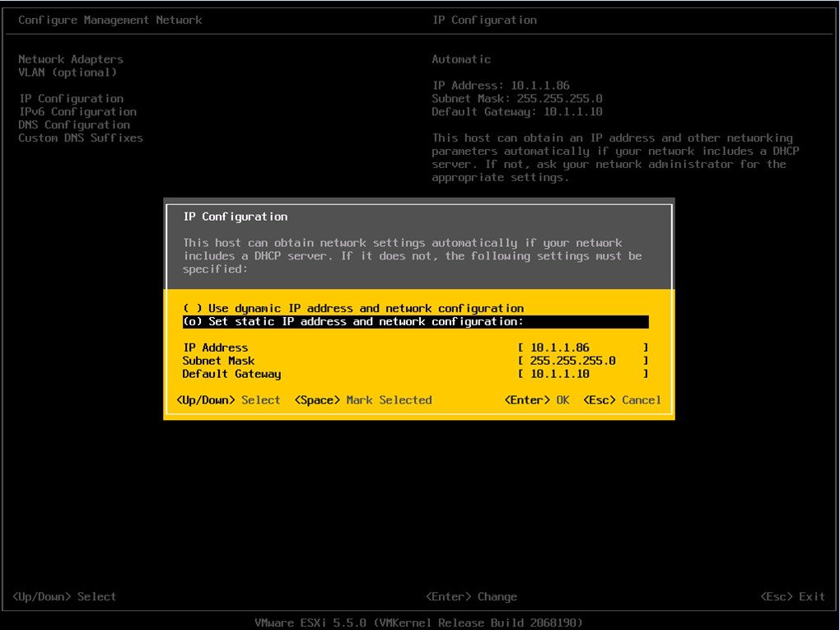Choose IP Configuration in the left menu
Screen dimensions: 840x630
(72, 99)
